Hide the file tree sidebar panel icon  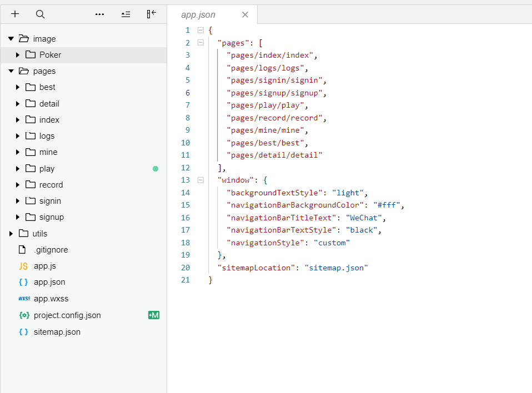151,14
